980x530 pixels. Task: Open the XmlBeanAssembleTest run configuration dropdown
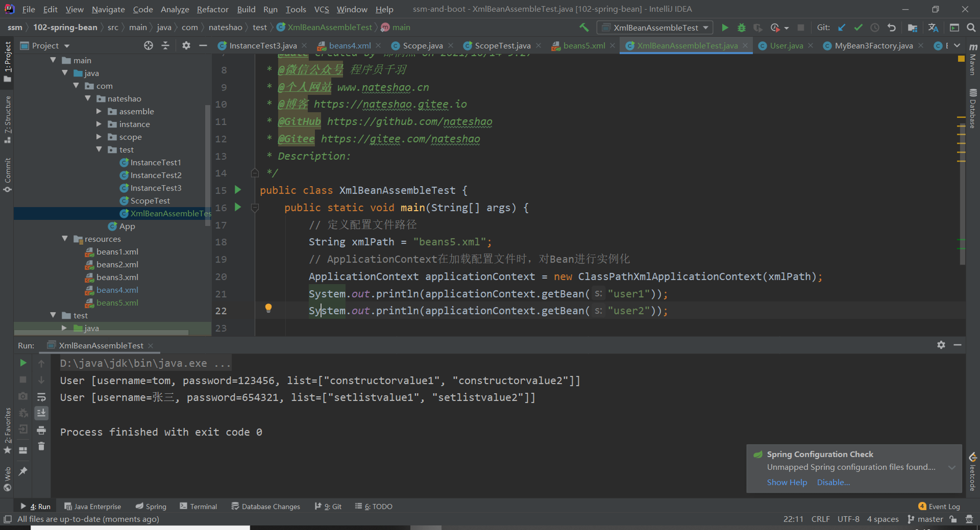[x=655, y=27]
